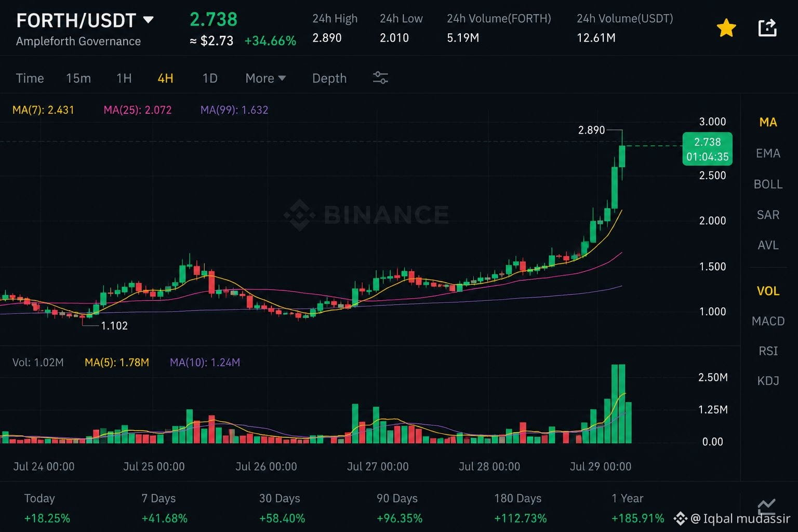The height and width of the screenshot is (532, 798).
Task: Click the Jul 26 00:00 time axis label
Action: point(266,467)
